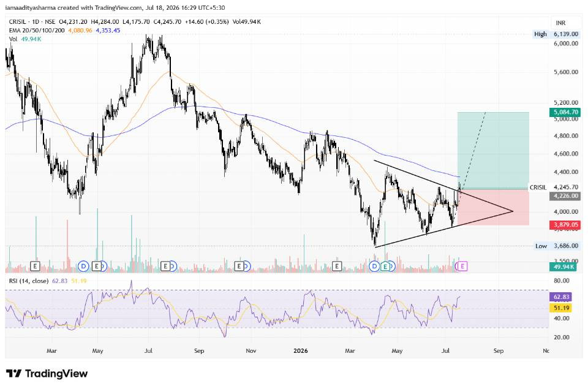Click the 5,084.70 target price label
The image size is (588, 389).
(x=565, y=112)
